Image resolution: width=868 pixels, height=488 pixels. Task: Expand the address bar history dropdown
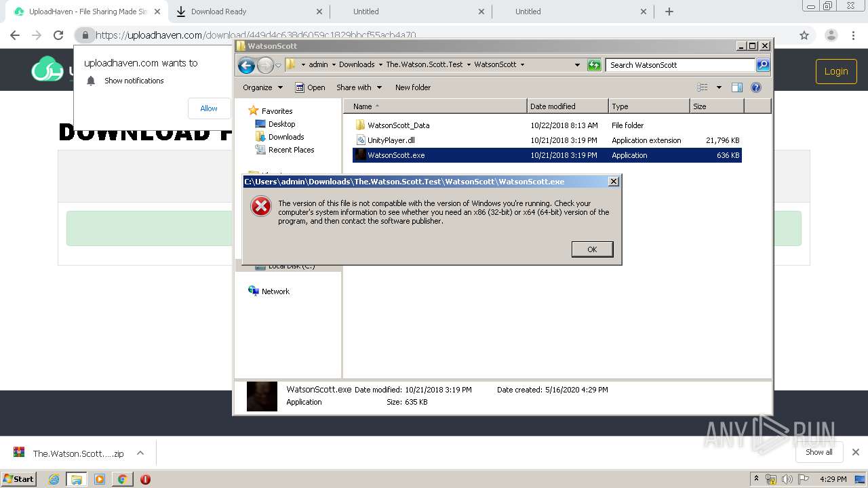coord(577,65)
